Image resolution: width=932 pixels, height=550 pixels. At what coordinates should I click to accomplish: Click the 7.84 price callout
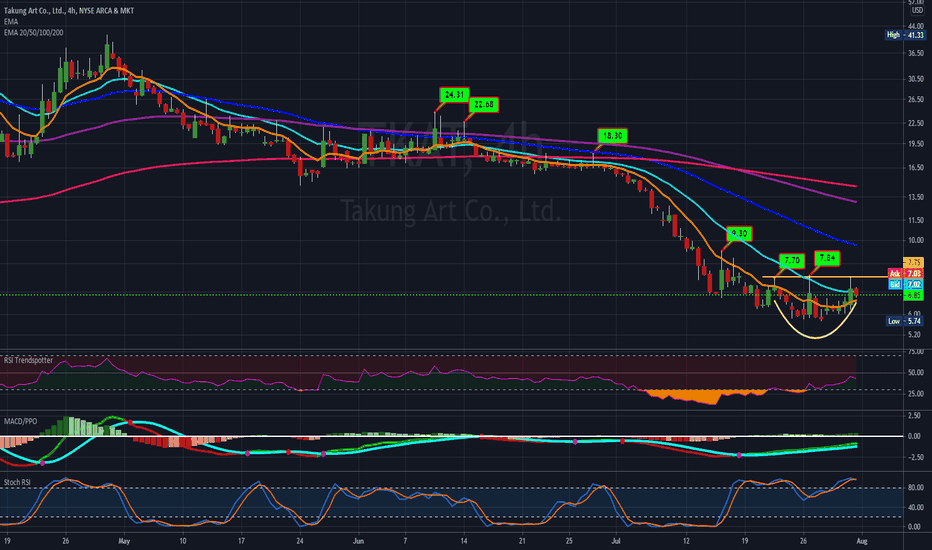pyautogui.click(x=827, y=258)
